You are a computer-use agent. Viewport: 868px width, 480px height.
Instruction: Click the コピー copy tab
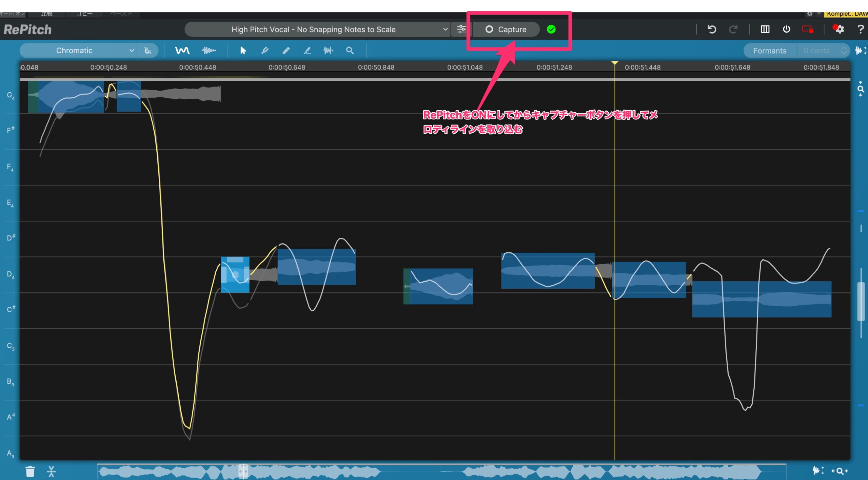point(84,14)
